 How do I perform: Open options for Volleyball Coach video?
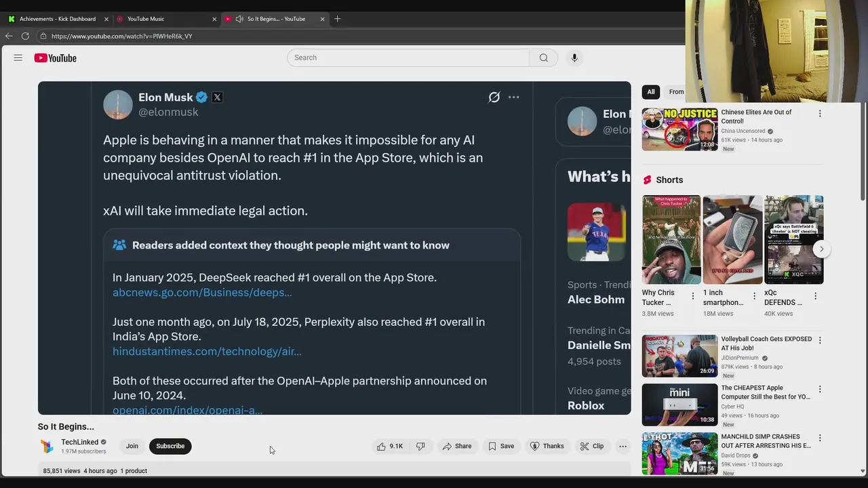point(820,340)
